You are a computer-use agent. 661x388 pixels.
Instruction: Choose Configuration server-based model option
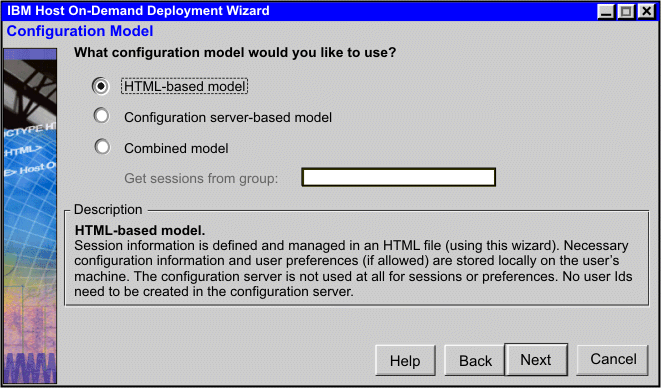[x=101, y=116]
